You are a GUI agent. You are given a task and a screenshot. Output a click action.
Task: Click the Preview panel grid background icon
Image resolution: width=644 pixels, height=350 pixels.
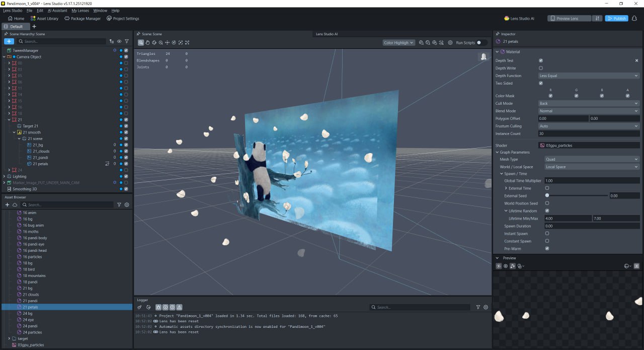[x=636, y=266]
